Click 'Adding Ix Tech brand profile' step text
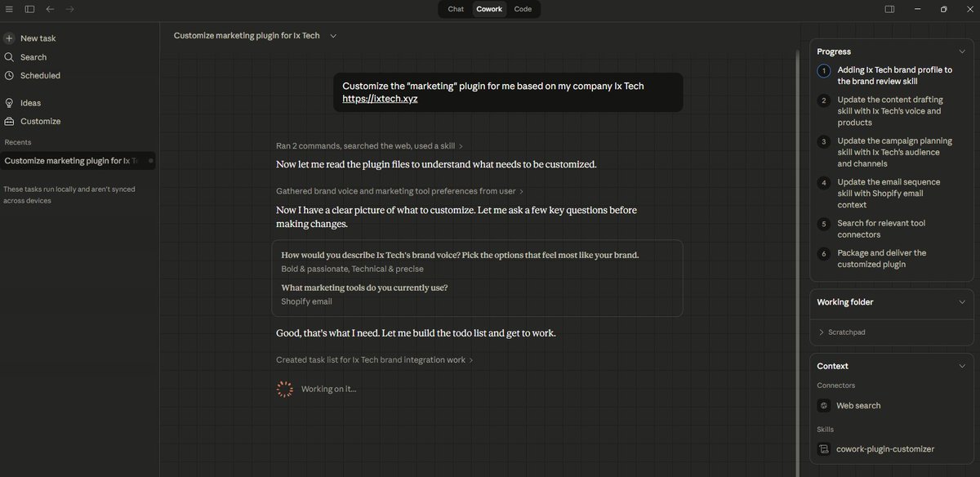The height and width of the screenshot is (477, 980). (895, 75)
